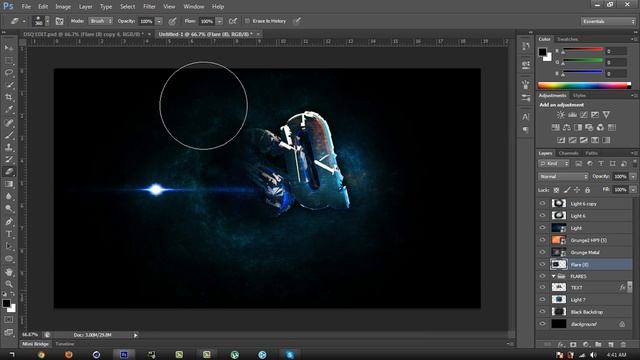Lock transparent pixels icon

coord(556,190)
